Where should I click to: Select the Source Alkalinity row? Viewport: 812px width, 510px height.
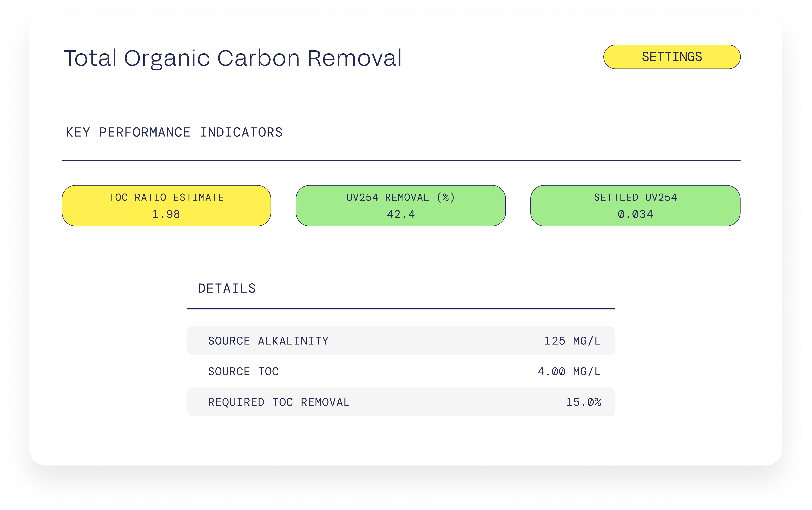pyautogui.click(x=401, y=340)
